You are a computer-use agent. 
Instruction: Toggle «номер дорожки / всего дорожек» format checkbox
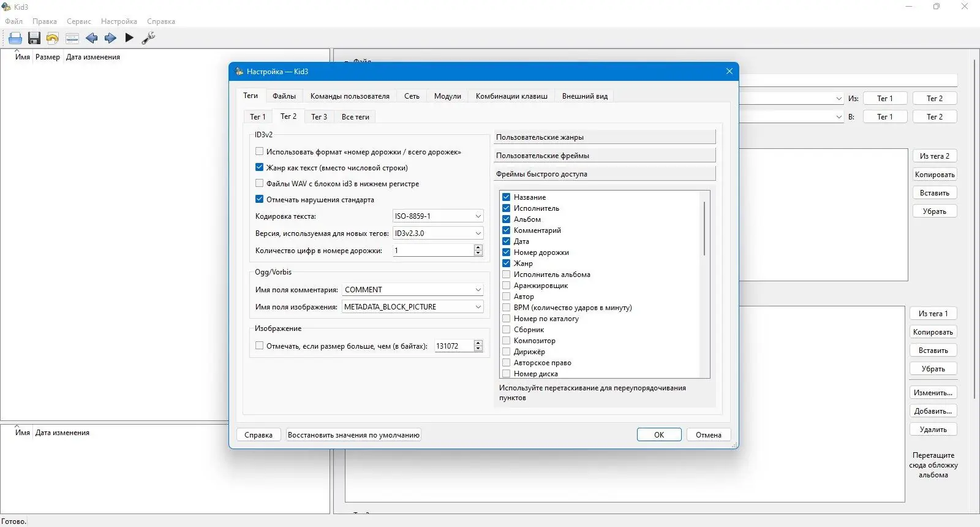[260, 151]
